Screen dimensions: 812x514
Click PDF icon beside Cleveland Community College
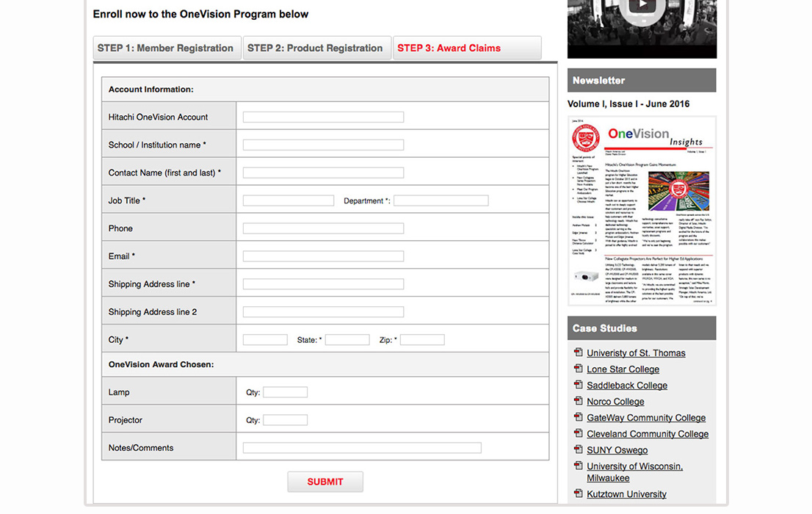pyautogui.click(x=579, y=433)
